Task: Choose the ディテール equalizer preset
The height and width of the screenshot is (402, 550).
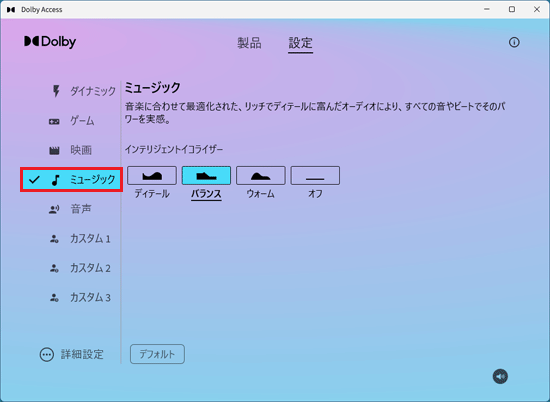Action: point(152,175)
